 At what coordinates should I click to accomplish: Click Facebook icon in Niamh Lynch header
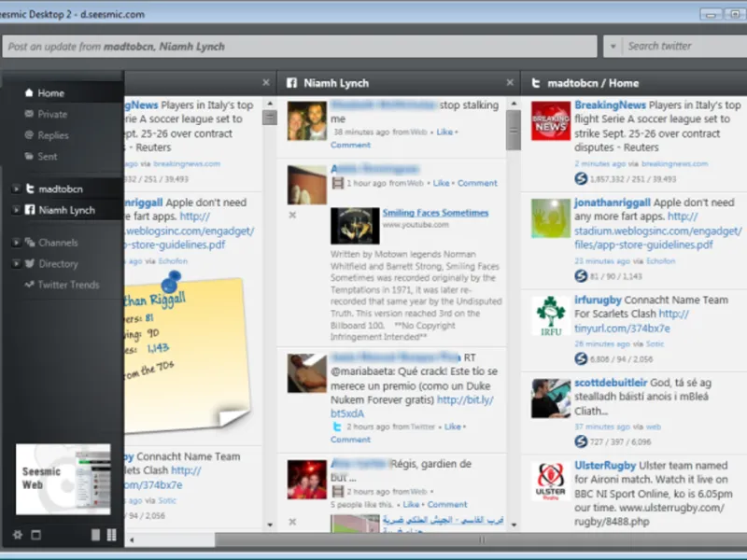point(291,83)
